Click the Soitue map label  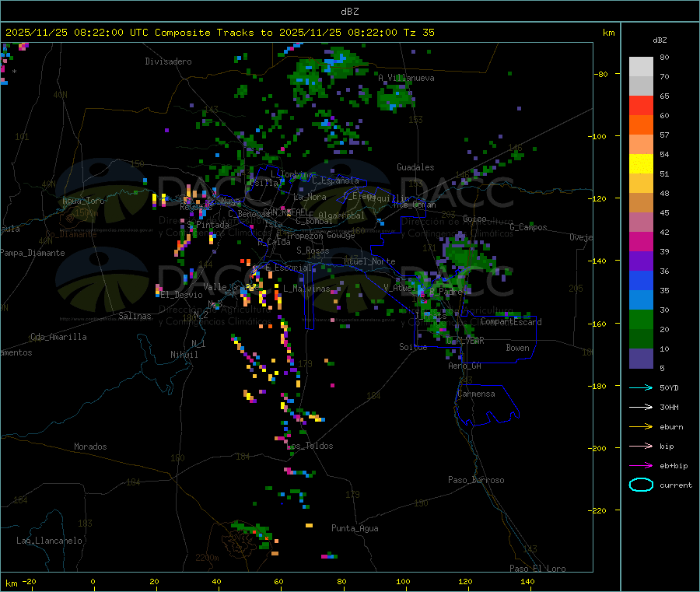pyautogui.click(x=413, y=347)
